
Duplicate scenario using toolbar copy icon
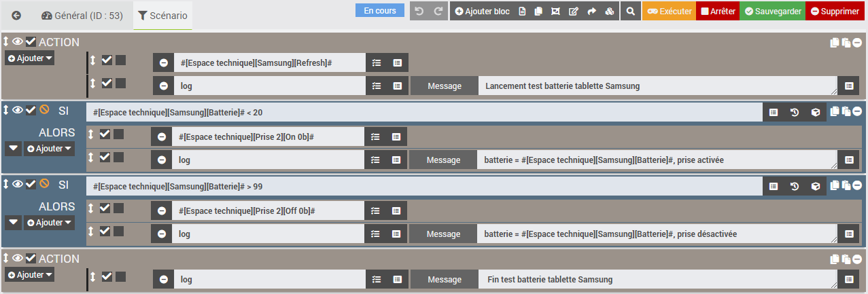tap(538, 12)
